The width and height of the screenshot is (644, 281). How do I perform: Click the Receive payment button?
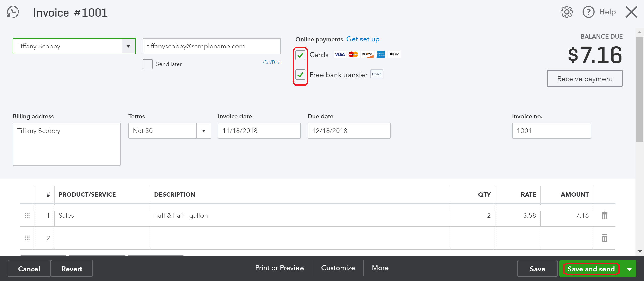click(585, 78)
